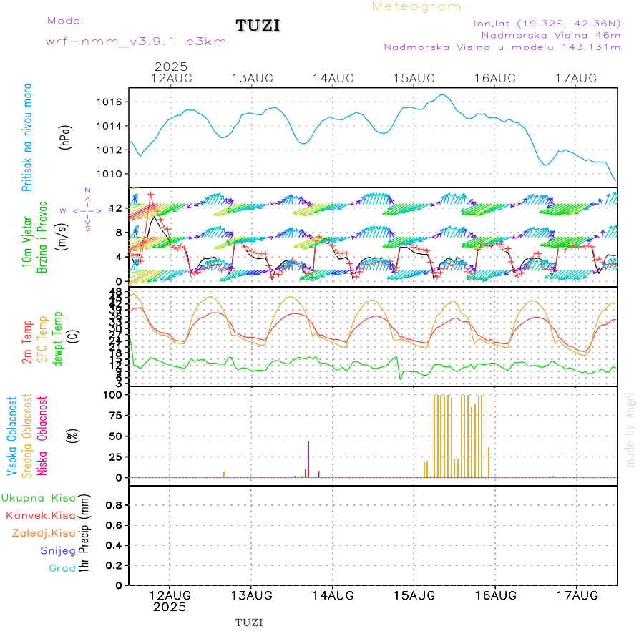This screenshot has width=644, height=644.
Task: Click the made by Angel watermark
Action: 630,429
